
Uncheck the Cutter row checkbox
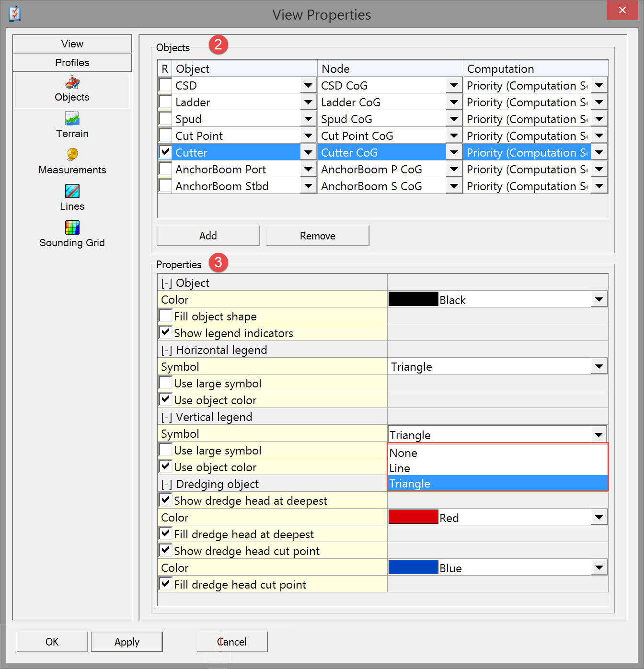(165, 152)
